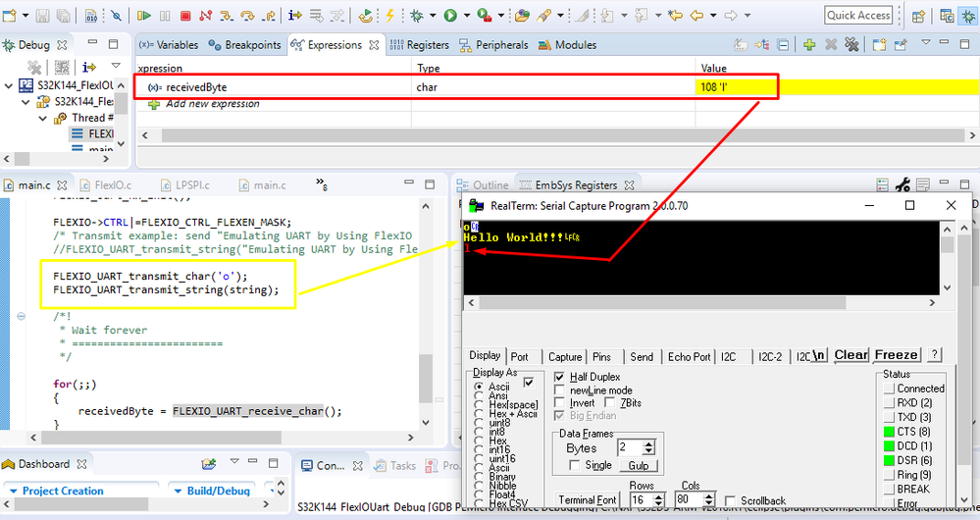Switch to the Breakpoints tab
Viewport: 980px width, 520px height.
pos(245,45)
